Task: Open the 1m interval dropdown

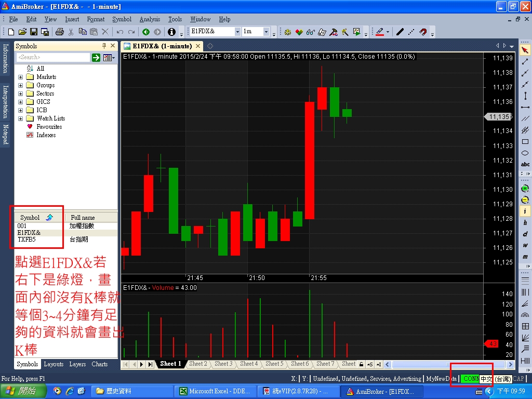Action: (x=266, y=32)
